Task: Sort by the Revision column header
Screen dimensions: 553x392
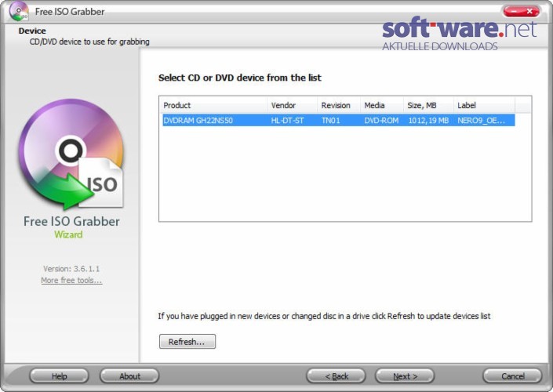Action: 339,105
